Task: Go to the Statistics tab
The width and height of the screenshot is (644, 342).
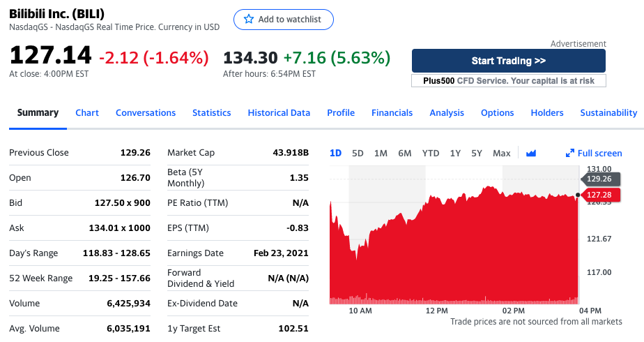Action: click(211, 112)
